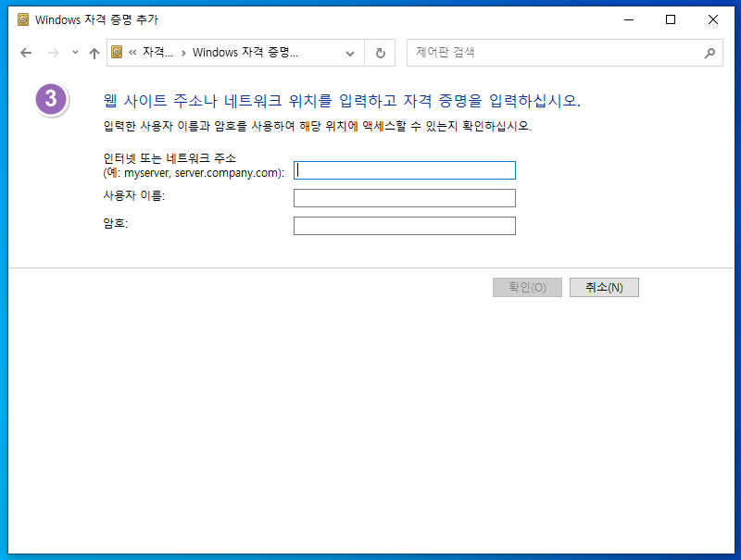The image size is (741, 560).
Task: Show hidden breadcrumb levels via double chevron
Action: point(132,53)
